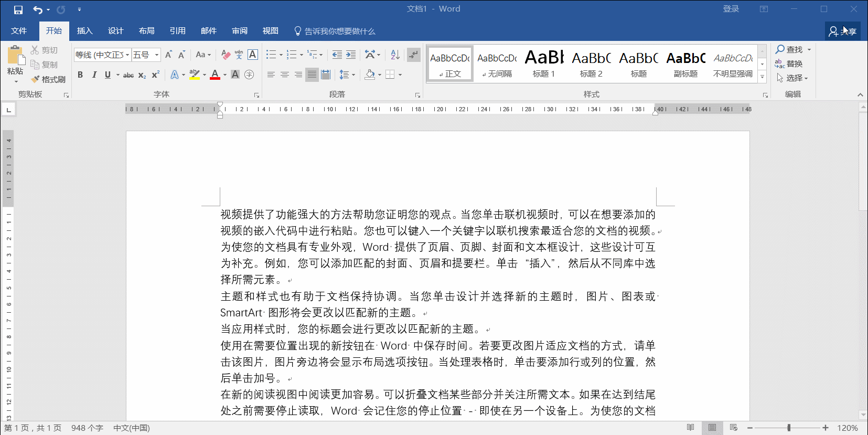Center align the text

(x=284, y=75)
